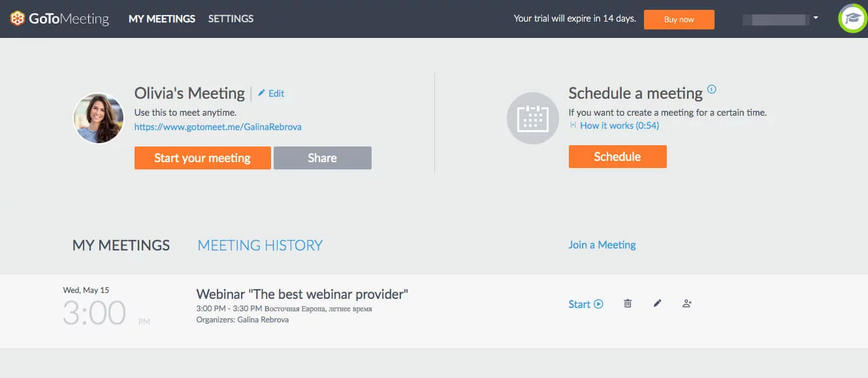868x378 pixels.
Task: Click the "Organizers: Galina Rebrova" text
Action: click(x=242, y=320)
